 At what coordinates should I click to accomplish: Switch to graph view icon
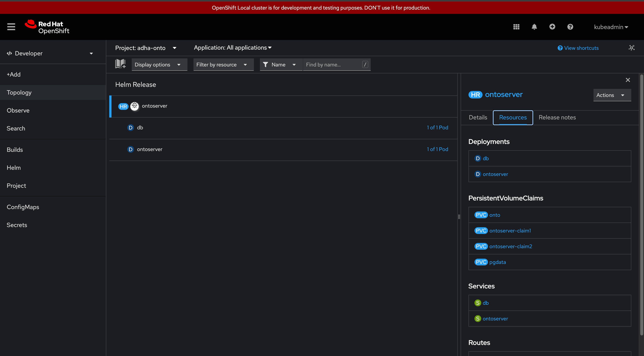(x=632, y=48)
